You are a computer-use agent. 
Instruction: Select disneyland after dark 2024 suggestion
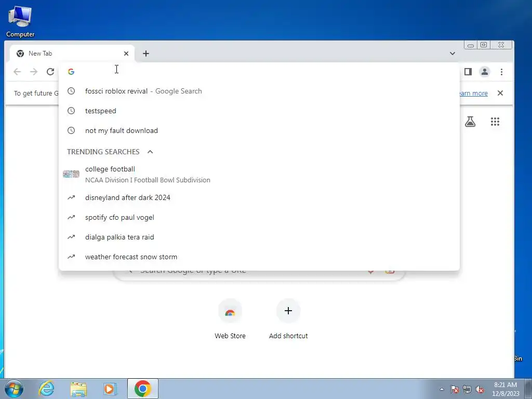point(259,197)
